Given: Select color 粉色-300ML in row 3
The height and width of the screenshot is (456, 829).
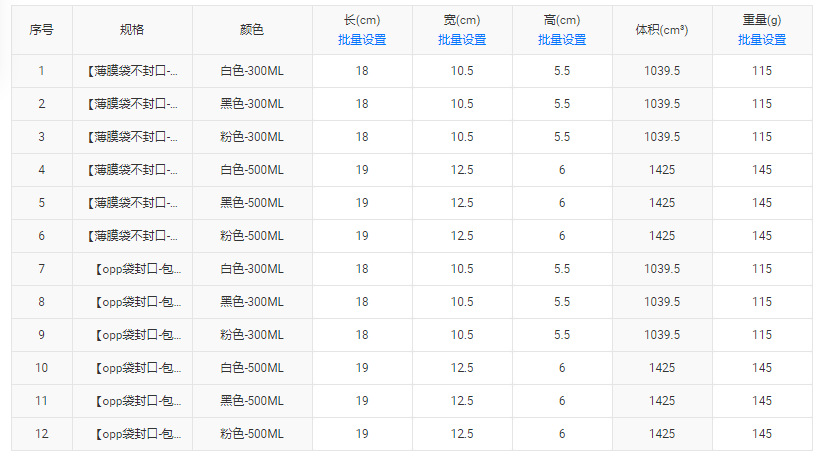Looking at the screenshot, I should tap(252, 137).
